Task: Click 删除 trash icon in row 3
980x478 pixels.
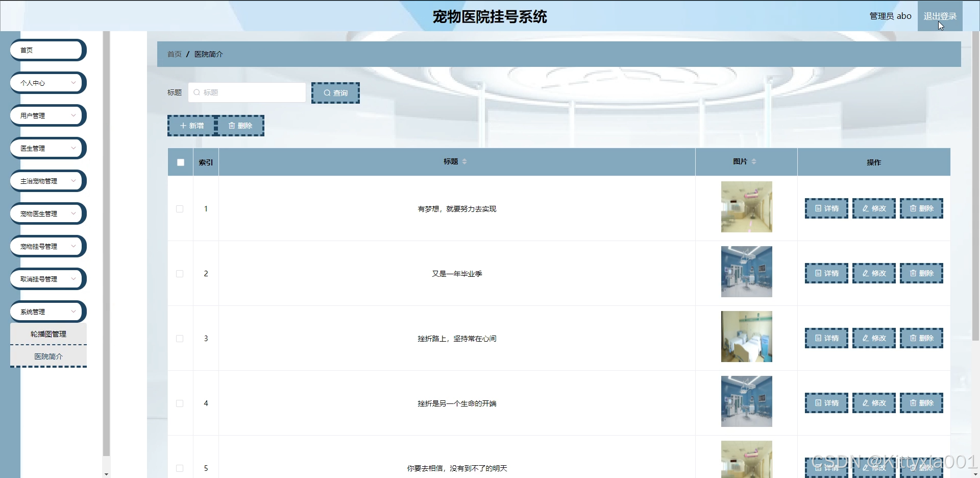Action: point(913,338)
